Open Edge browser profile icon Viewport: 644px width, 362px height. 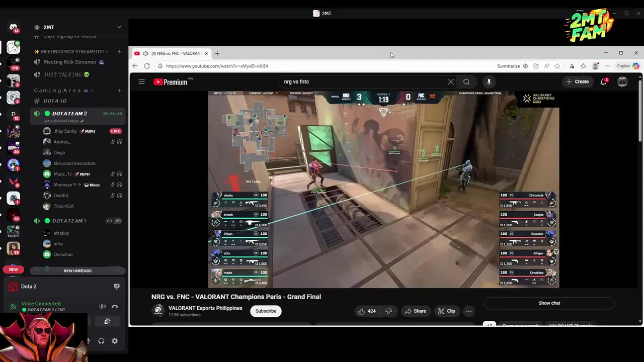pyautogui.click(x=596, y=66)
